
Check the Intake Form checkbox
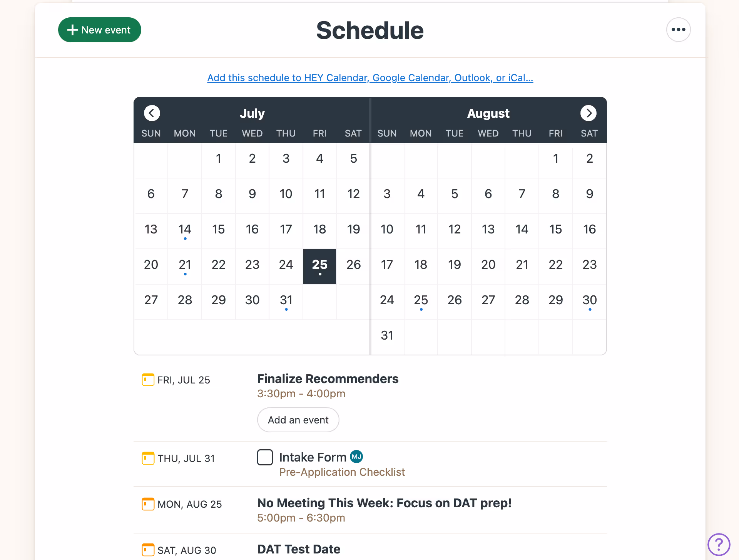[x=265, y=457]
